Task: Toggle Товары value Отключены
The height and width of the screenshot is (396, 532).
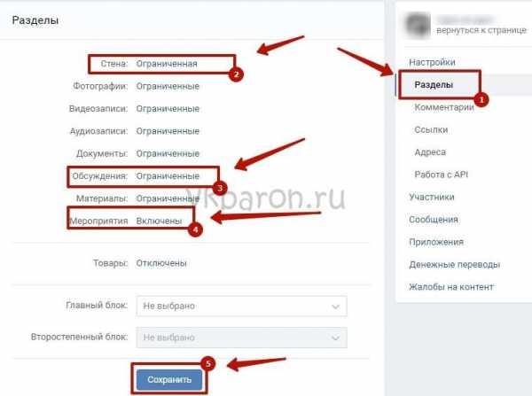Action: click(161, 263)
